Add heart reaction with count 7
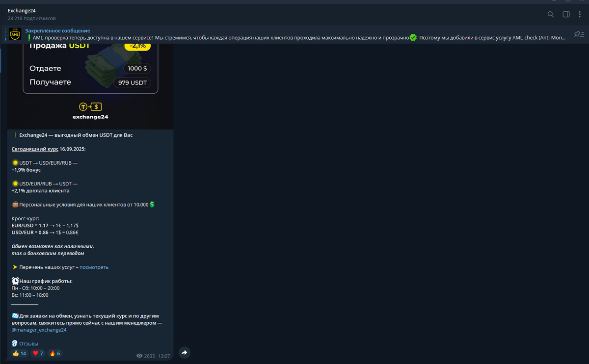Screen dimensions: 589x364 [38, 353]
